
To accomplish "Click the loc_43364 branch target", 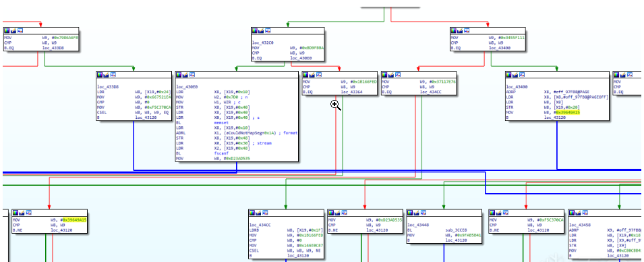I will pyautogui.click(x=351, y=92).
